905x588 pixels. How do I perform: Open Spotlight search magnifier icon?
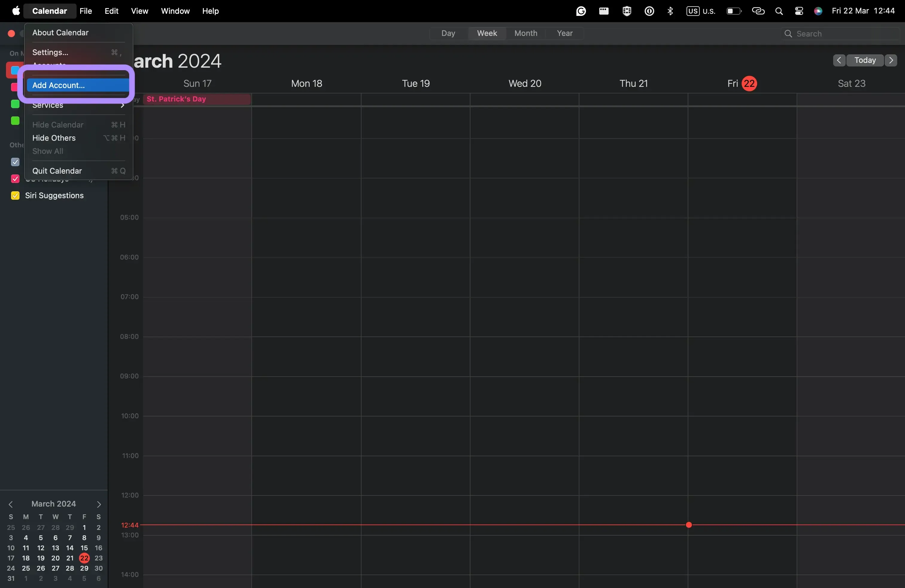pyautogui.click(x=779, y=11)
